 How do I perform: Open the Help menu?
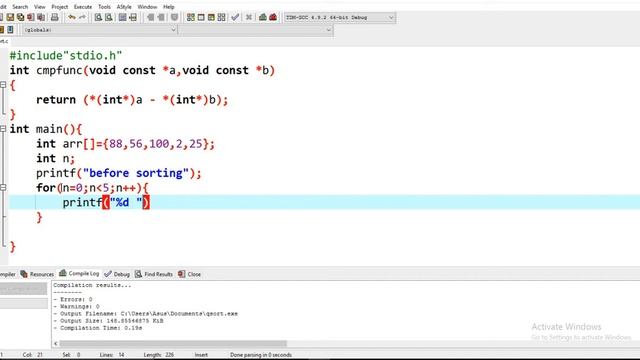169,7
